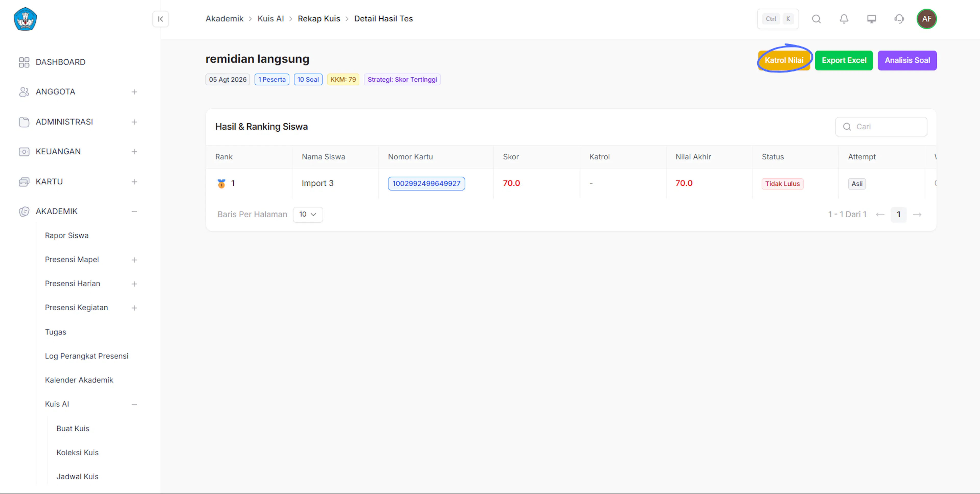Viewport: 980px width, 494px height.
Task: Open the headset support icon
Action: [x=899, y=19]
